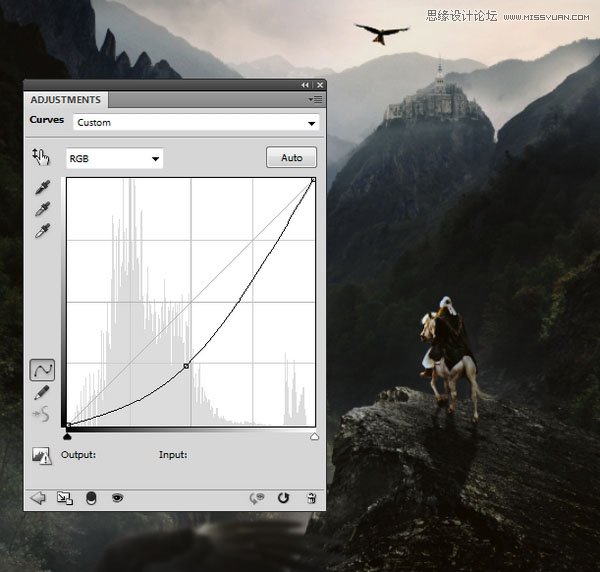
Task: Pick the black point eyedropper
Action: [42, 187]
